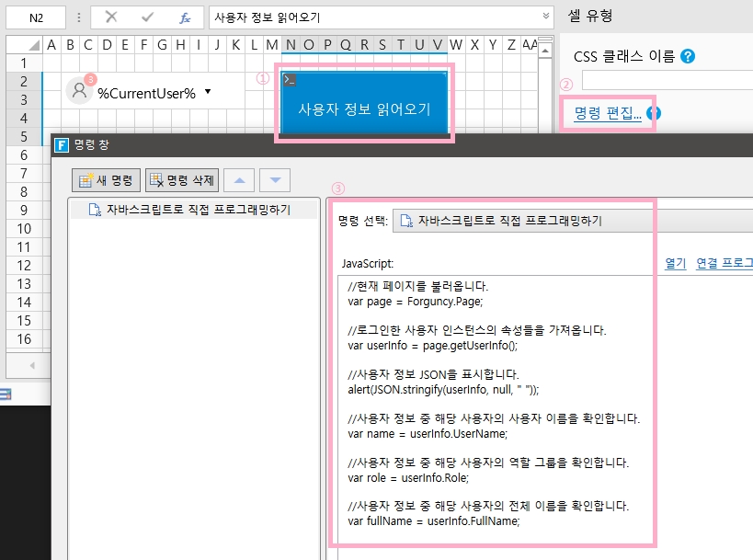Click the help icon beside CSS 클래스 이름
Viewport: 753px width, 560px height.
[687, 56]
